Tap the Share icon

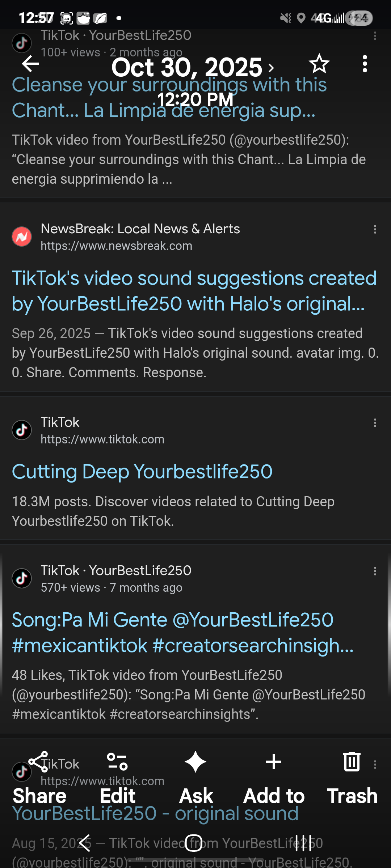click(x=39, y=762)
